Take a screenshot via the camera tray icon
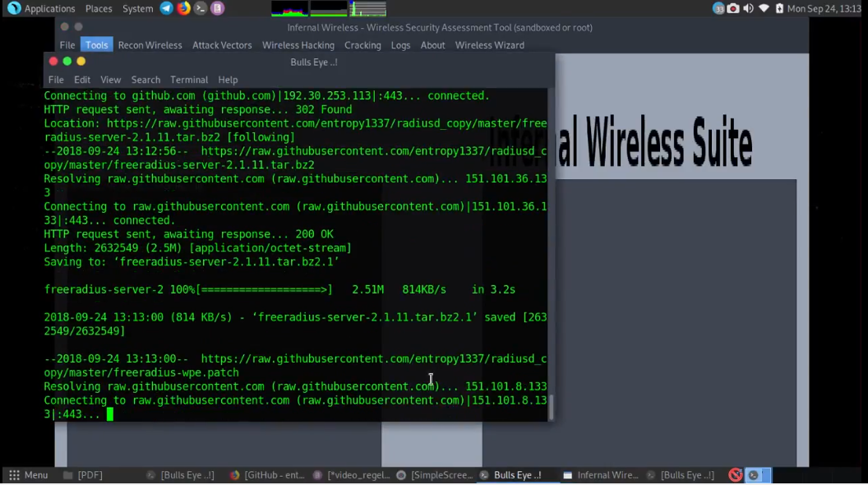This screenshot has height=485, width=868. click(x=732, y=8)
